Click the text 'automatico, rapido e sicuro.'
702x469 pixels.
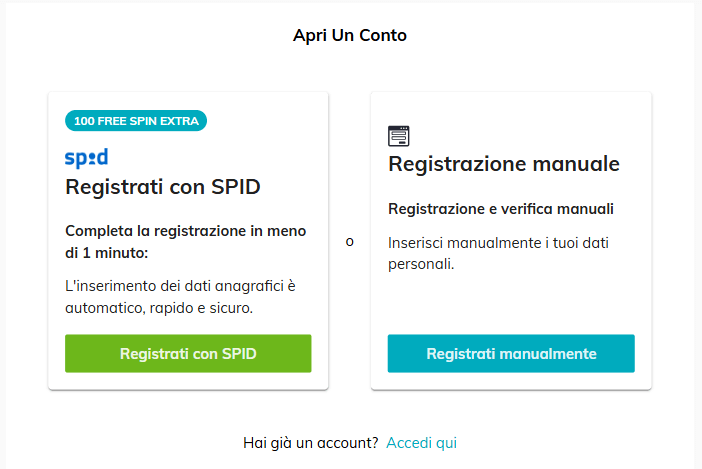[x=159, y=308]
